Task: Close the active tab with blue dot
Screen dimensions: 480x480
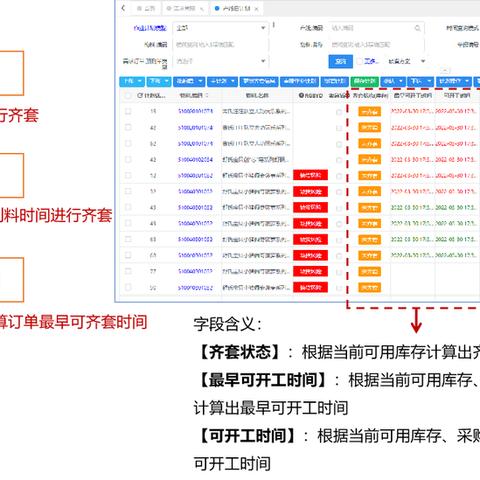Action: tap(256, 9)
